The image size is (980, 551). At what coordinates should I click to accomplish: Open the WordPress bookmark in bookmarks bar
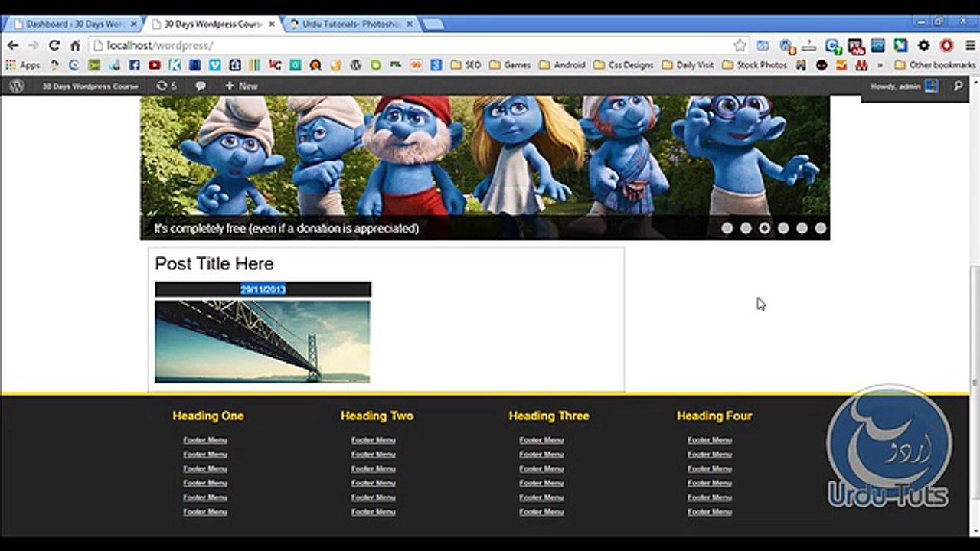355,65
